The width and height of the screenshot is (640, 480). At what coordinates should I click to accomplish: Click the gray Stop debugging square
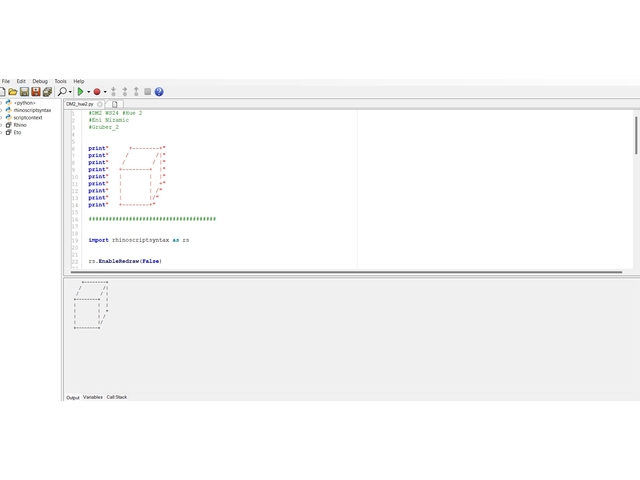pyautogui.click(x=148, y=92)
